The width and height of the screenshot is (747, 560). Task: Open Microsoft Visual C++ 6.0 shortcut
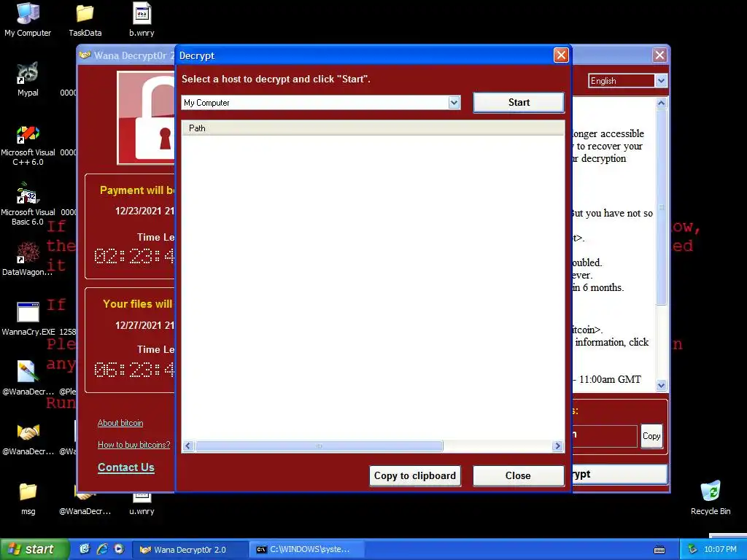point(28,145)
